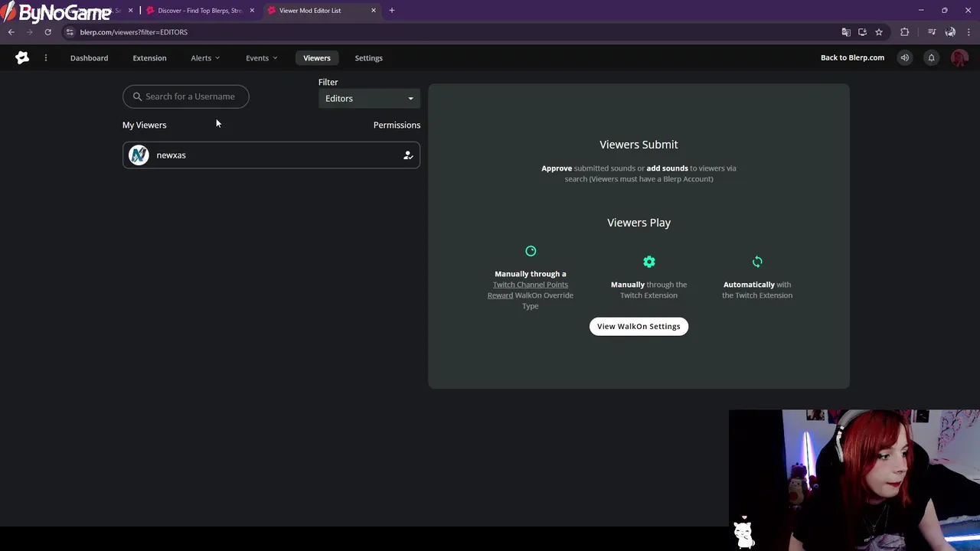The image size is (980, 551).
Task: Open the Blerp user profile avatar
Action: click(959, 57)
